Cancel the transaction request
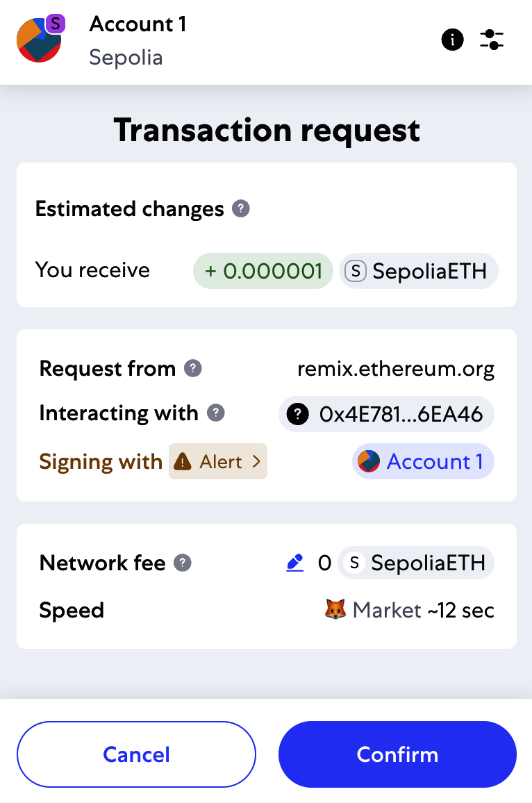Image resolution: width=532 pixels, height=803 pixels. [x=136, y=754]
